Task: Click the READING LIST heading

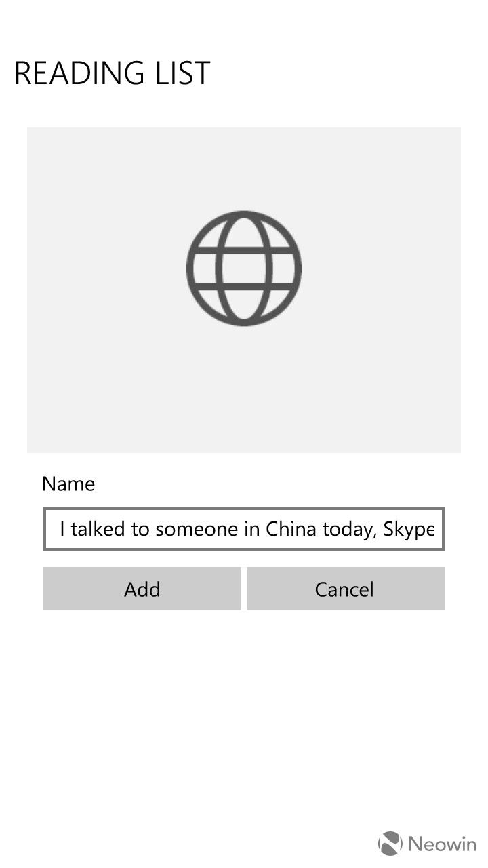Action: point(113,73)
